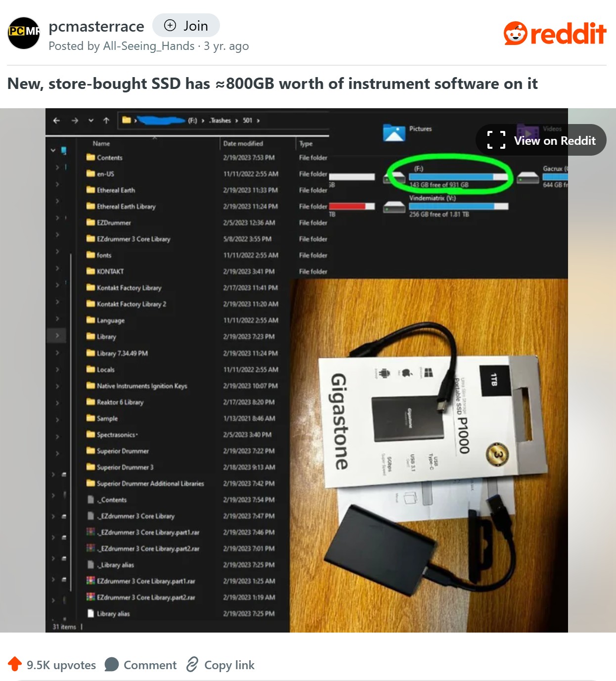Viewport: 616px width, 681px height.
Task: Click the F: drive usage bar circled green
Action: [458, 177]
